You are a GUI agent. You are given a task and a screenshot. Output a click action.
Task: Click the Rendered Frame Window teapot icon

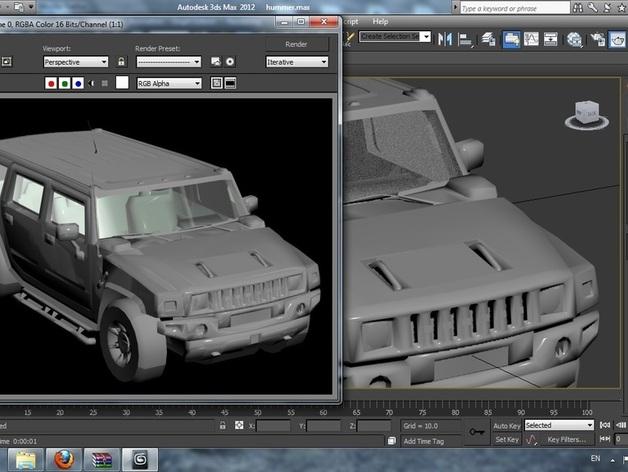point(617,39)
